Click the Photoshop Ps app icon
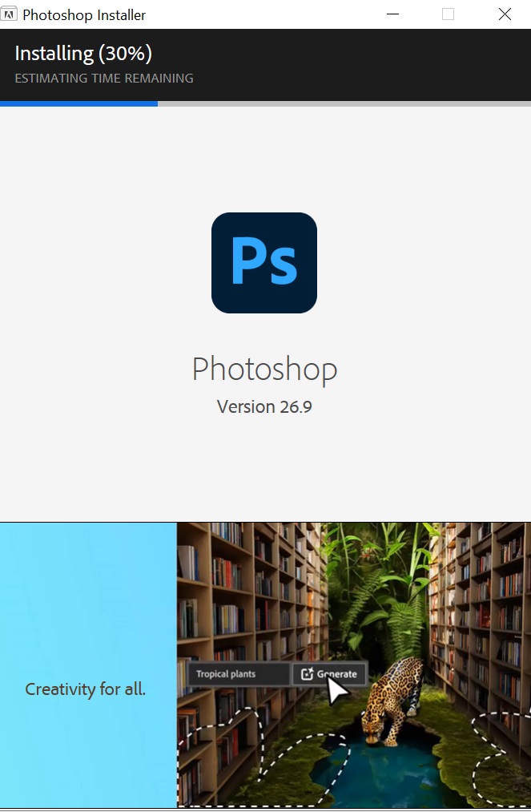Viewport: 531px width, 812px height. [264, 263]
